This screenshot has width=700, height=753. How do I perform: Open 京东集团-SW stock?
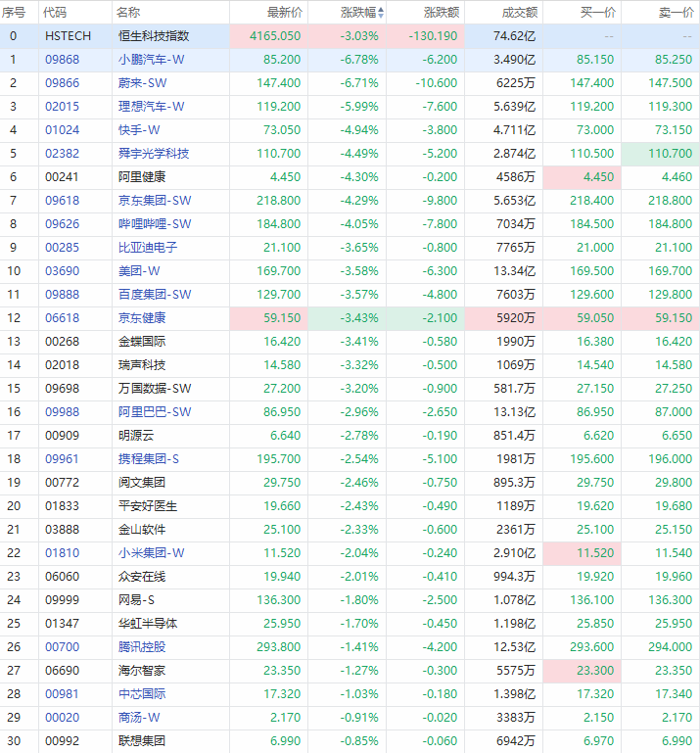pos(155,201)
